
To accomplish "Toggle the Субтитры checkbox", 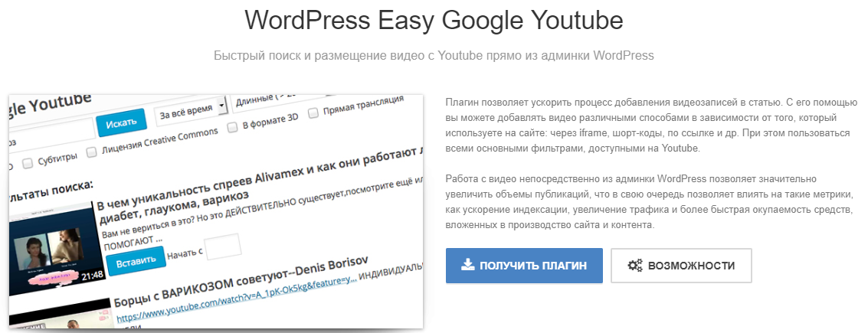I will pos(27,163).
